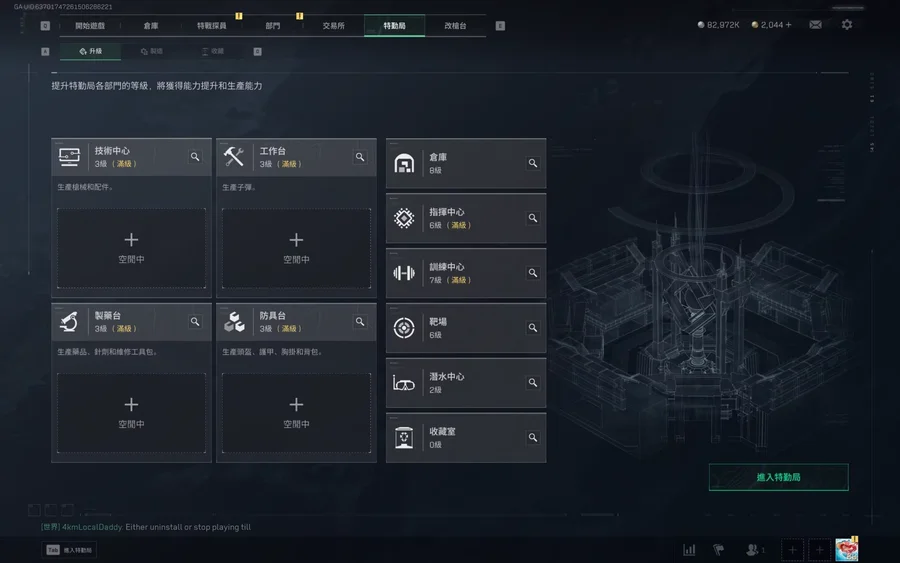The width and height of the screenshot is (900, 563).
Task: Open the settings gear icon
Action: click(847, 25)
